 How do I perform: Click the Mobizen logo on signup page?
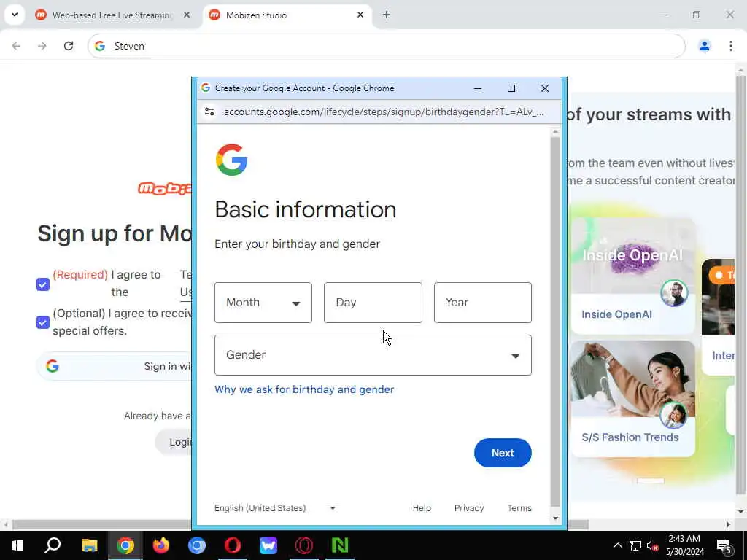tap(165, 189)
